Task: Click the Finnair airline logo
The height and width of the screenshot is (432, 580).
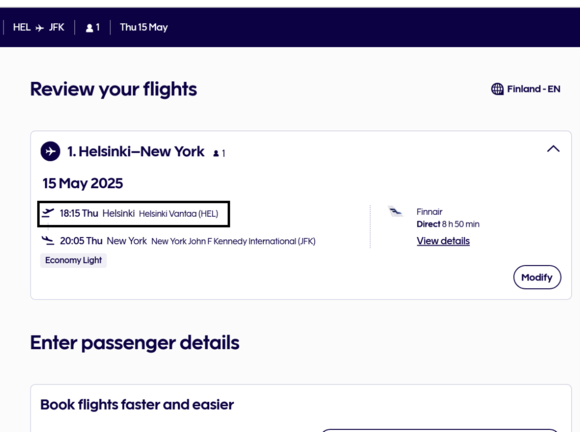Action: click(x=395, y=212)
